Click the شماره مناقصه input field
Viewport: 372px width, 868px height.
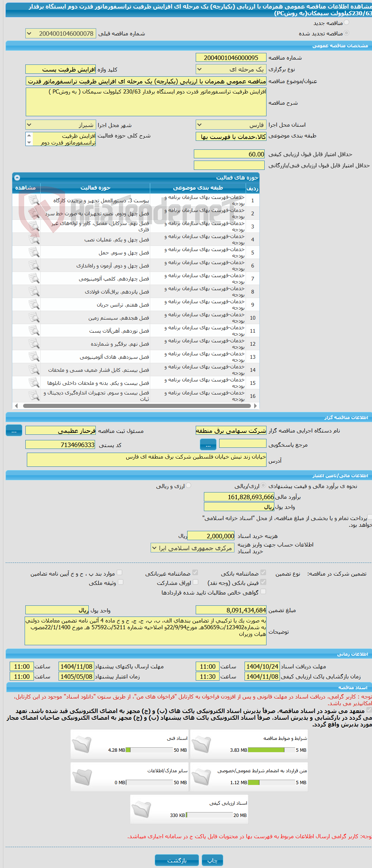tap(231, 57)
